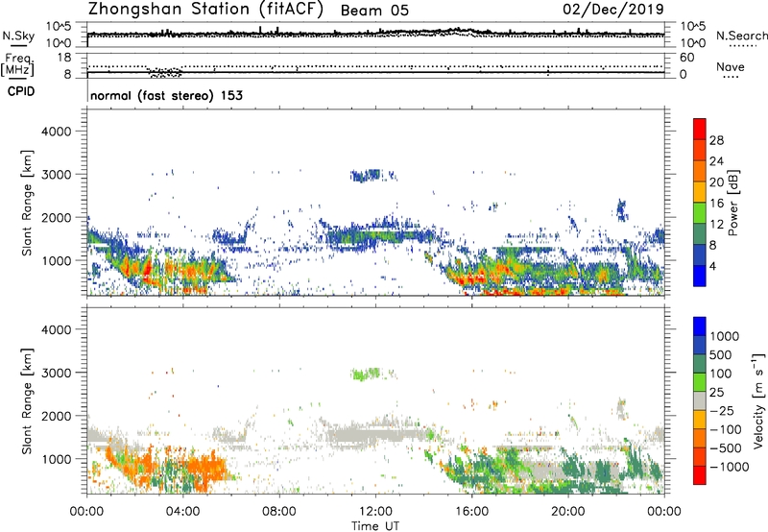
Task: Click the "16:00" time tick label
Action: click(471, 512)
